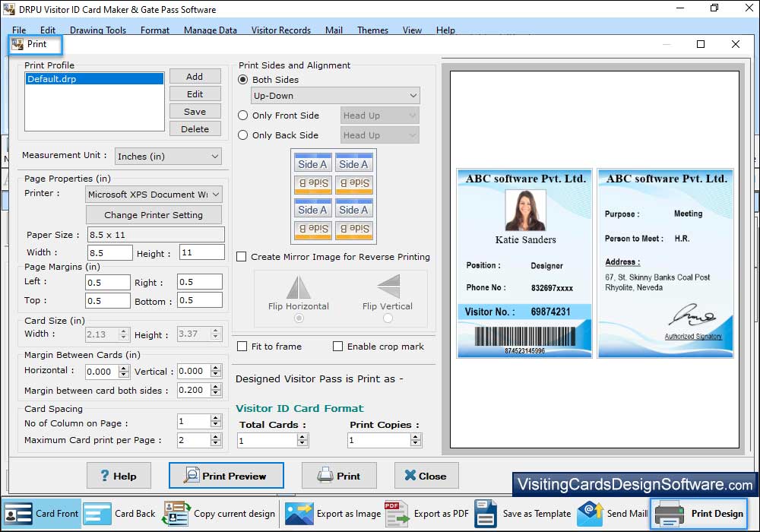Select the Both Sides radio button
Image resolution: width=760 pixels, height=532 pixels.
tap(243, 80)
